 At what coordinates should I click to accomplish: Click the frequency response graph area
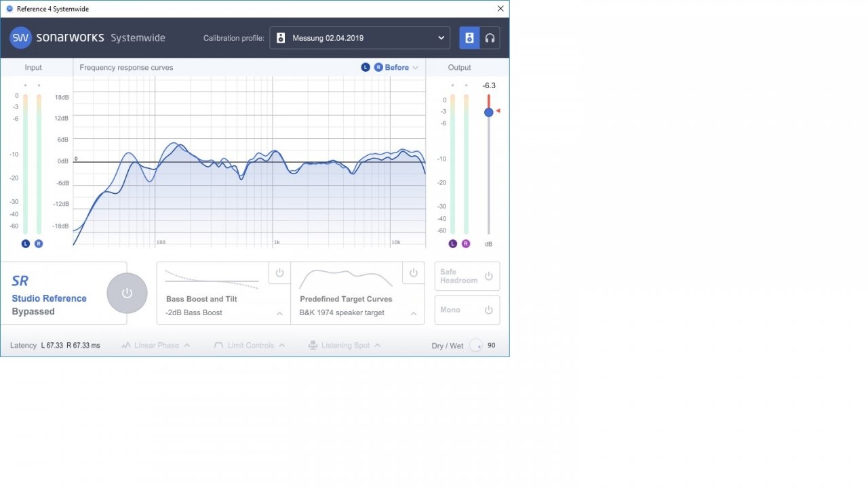pyautogui.click(x=249, y=162)
